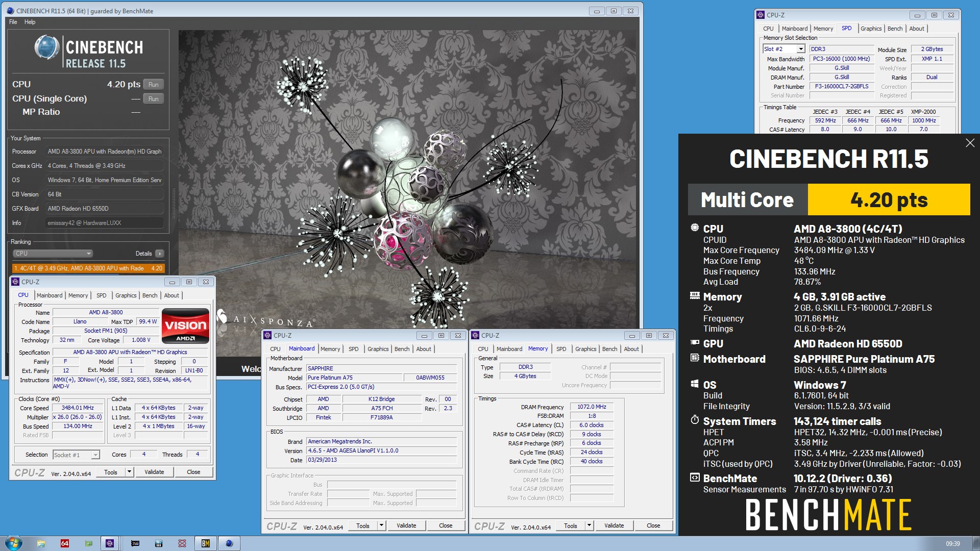Open the Cinebench Help menu

(30, 22)
